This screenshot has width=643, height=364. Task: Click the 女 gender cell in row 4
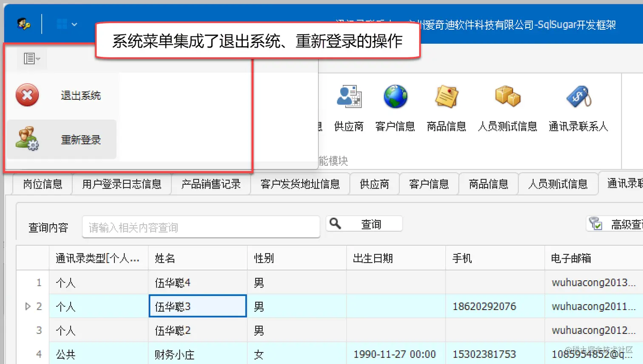pos(297,354)
